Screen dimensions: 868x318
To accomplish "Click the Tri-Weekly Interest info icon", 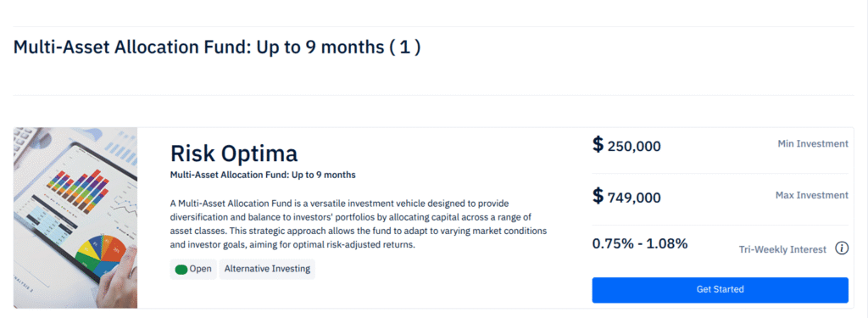I will click(842, 248).
